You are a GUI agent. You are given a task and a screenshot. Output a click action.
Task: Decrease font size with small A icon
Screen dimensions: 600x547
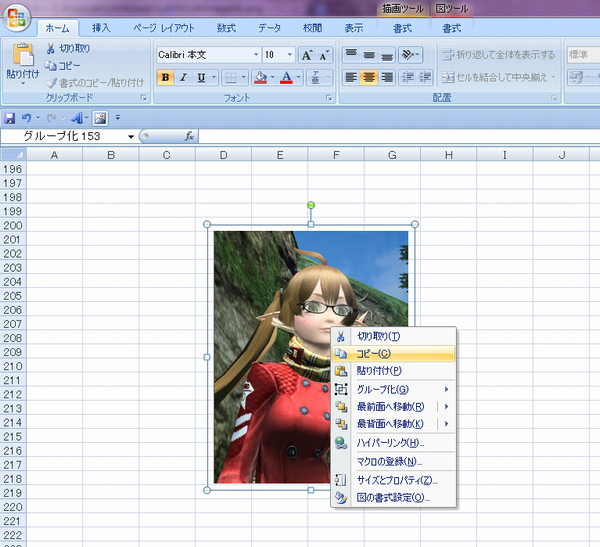pos(324,55)
